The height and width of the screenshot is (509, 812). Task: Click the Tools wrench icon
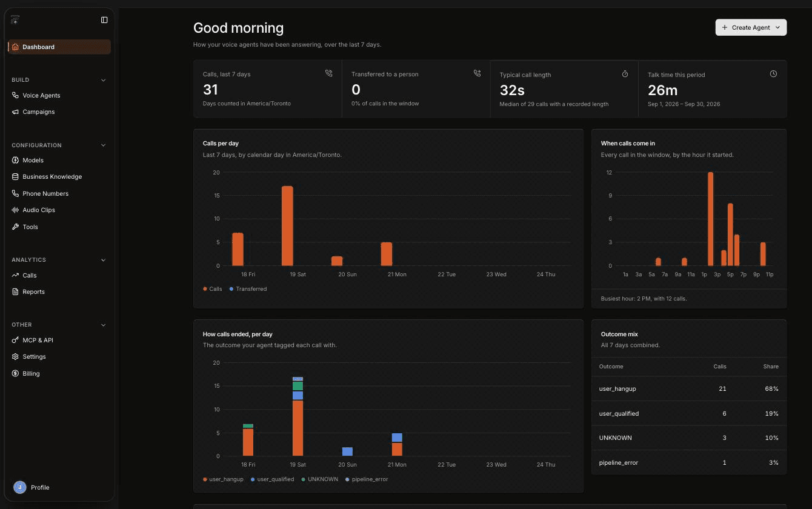[x=16, y=227]
